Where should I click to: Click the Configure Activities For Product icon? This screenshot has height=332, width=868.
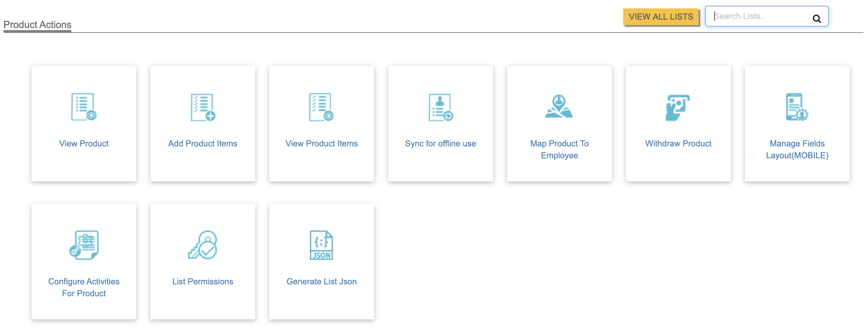(x=84, y=245)
